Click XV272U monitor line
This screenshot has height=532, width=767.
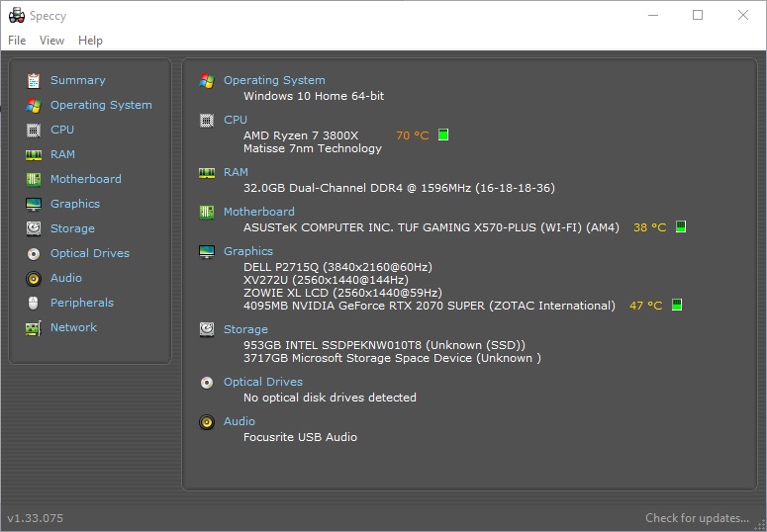[326, 280]
